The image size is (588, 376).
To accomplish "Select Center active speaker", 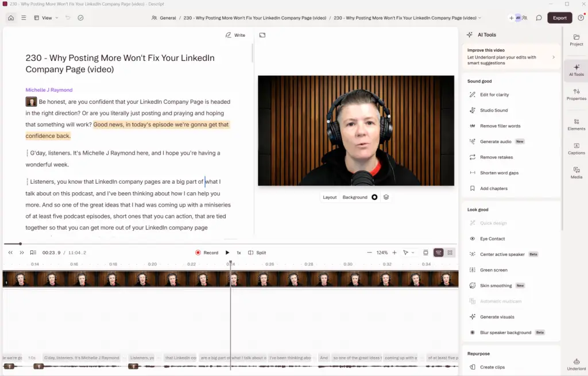I will coord(503,254).
